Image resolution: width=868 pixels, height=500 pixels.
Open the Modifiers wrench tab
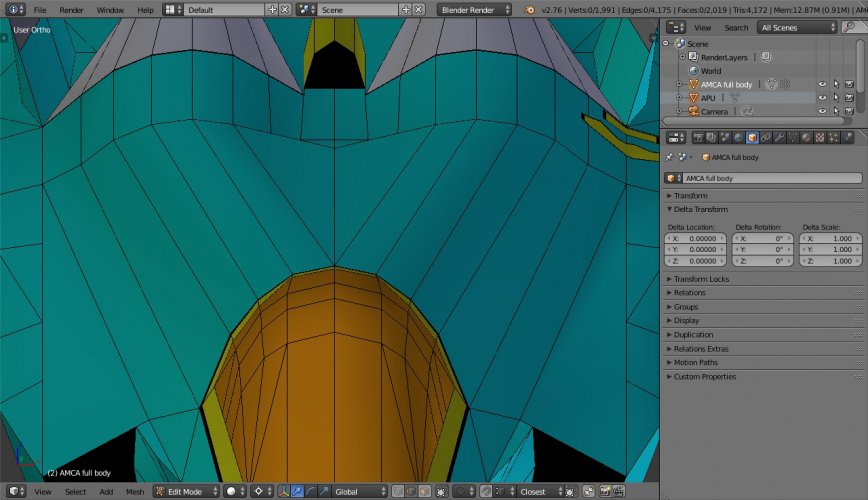tap(779, 137)
